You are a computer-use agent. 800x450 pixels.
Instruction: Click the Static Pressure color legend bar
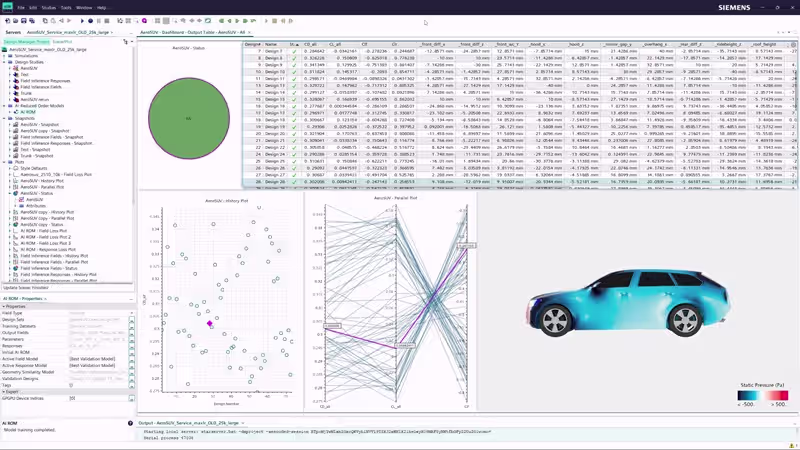(x=763, y=395)
